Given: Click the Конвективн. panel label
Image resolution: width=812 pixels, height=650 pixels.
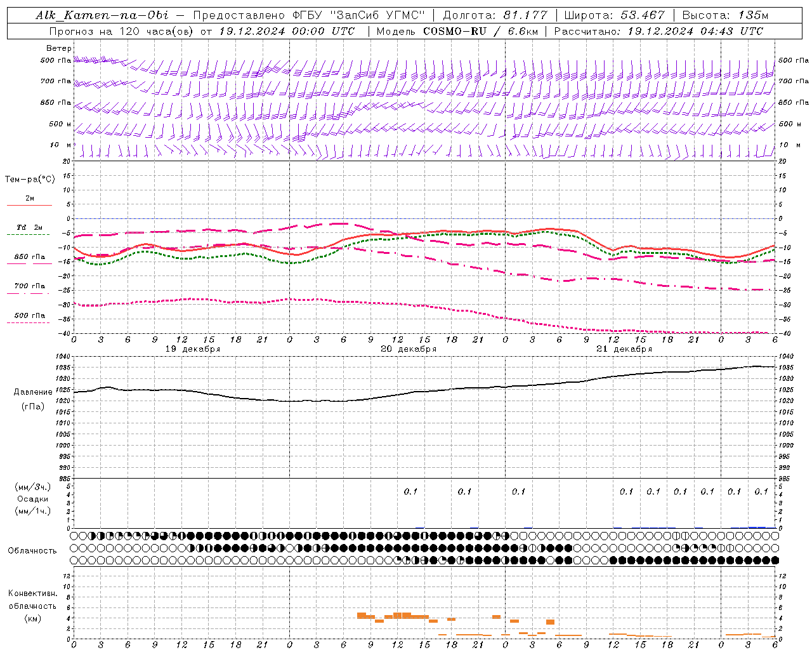Looking at the screenshot, I should pyautogui.click(x=33, y=594).
